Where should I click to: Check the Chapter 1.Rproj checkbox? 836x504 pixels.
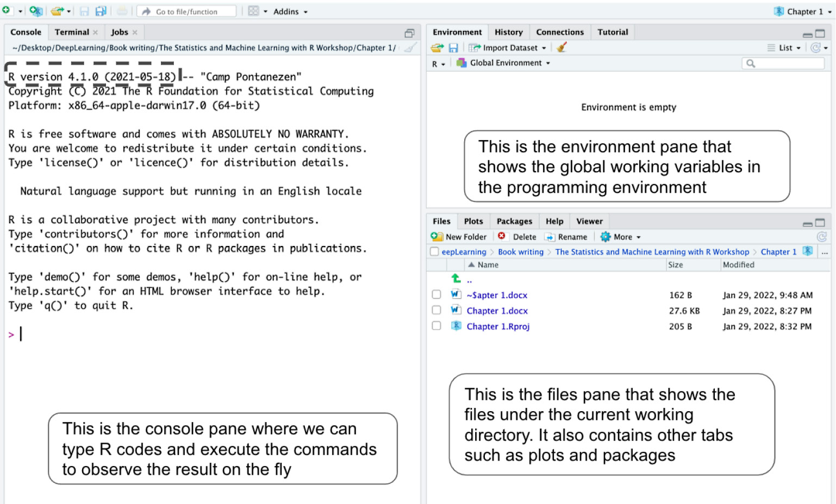click(x=436, y=326)
